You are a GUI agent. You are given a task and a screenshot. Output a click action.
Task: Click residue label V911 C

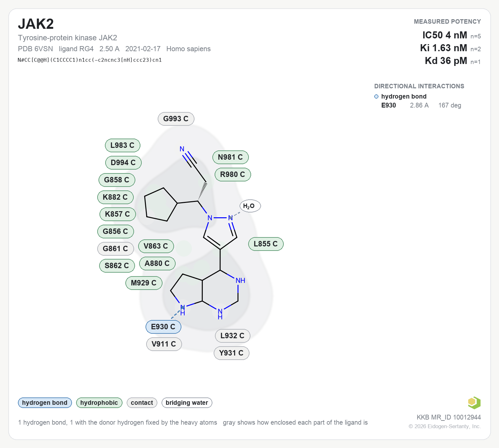point(164,344)
